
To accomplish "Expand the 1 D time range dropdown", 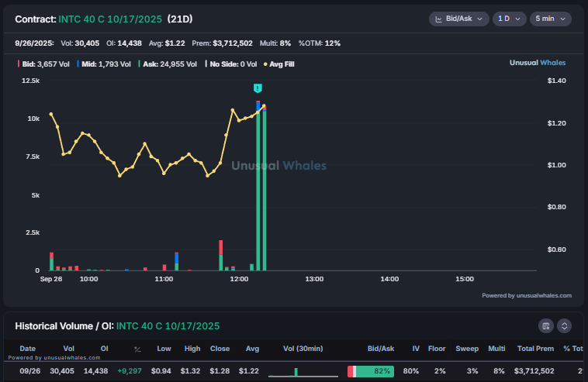I will [508, 19].
